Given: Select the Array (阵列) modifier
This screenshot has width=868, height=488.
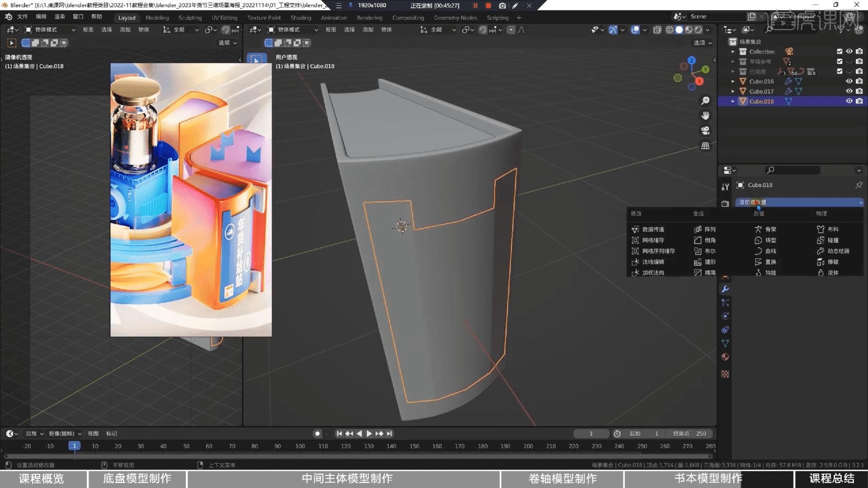Looking at the screenshot, I should 705,229.
